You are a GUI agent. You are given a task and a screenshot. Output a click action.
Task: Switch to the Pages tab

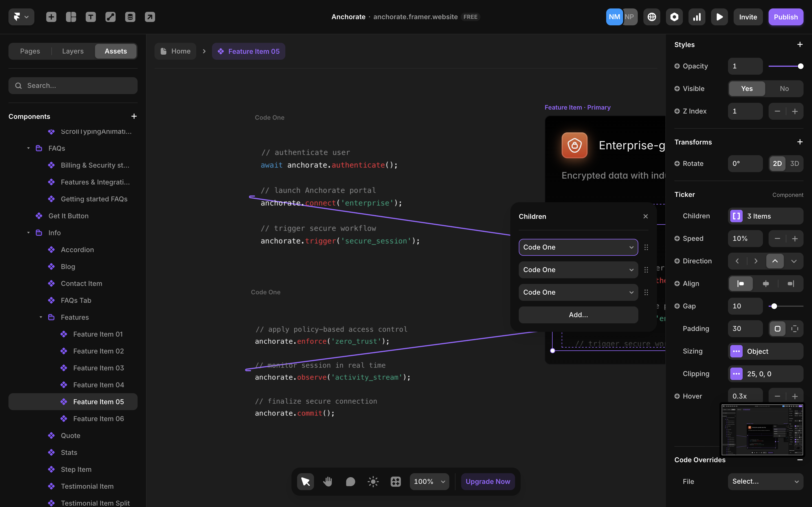pyautogui.click(x=30, y=51)
